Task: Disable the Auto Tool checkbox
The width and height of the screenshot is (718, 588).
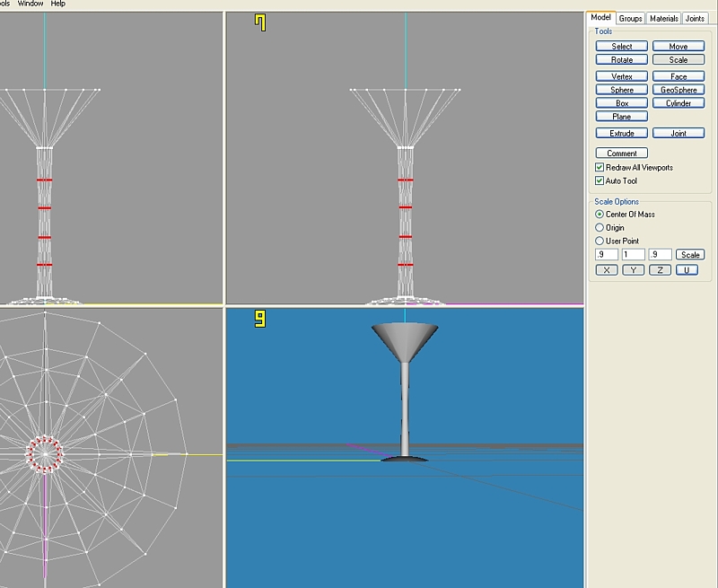Action: click(x=600, y=180)
